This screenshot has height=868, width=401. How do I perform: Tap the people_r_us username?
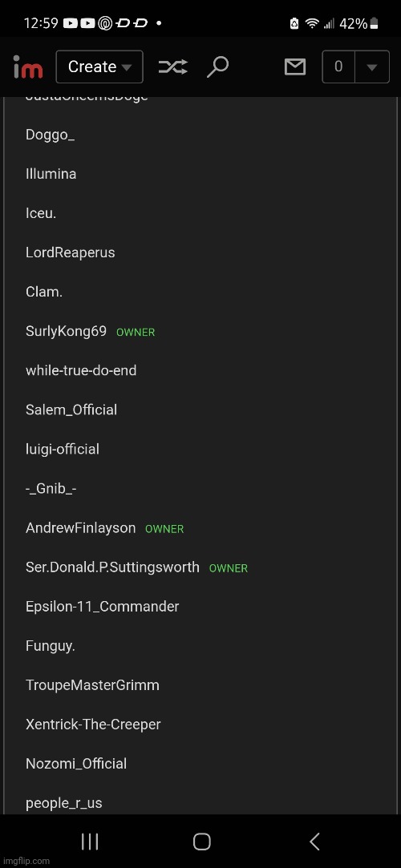63,803
